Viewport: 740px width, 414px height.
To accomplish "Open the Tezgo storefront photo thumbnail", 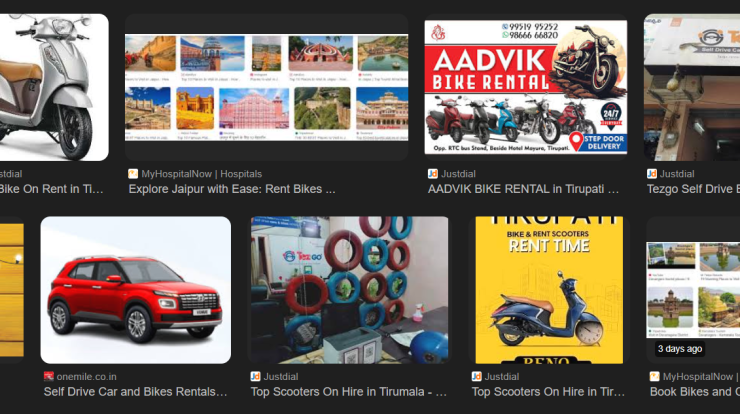I will coord(692,87).
